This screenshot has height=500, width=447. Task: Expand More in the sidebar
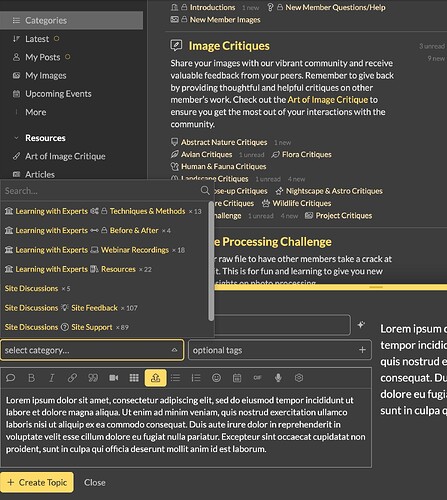[x=36, y=112]
